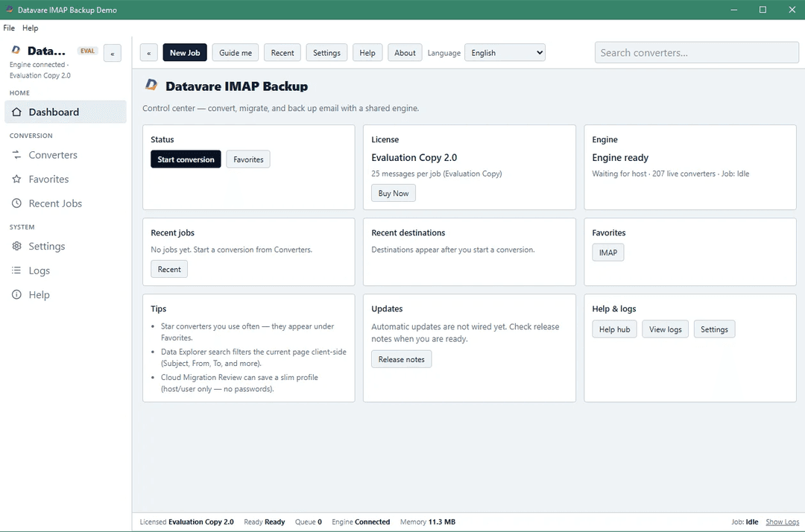Screen dimensions: 805x532
Task: Click the About toolbar button
Action: coord(405,52)
